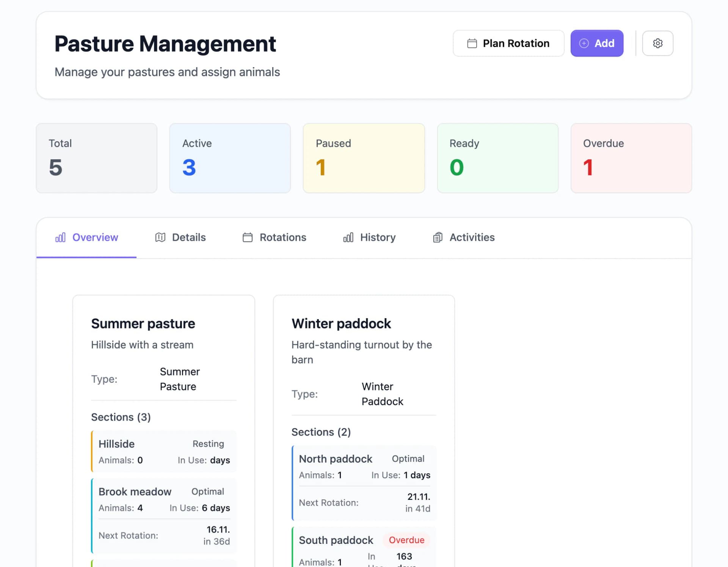
Task: Click the History tab bar chart icon
Action: [348, 237]
